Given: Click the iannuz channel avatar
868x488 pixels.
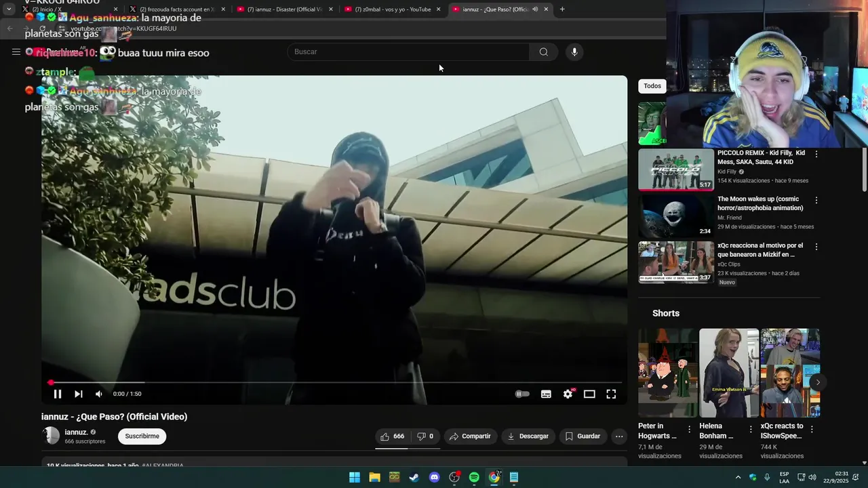Looking at the screenshot, I should [51, 436].
